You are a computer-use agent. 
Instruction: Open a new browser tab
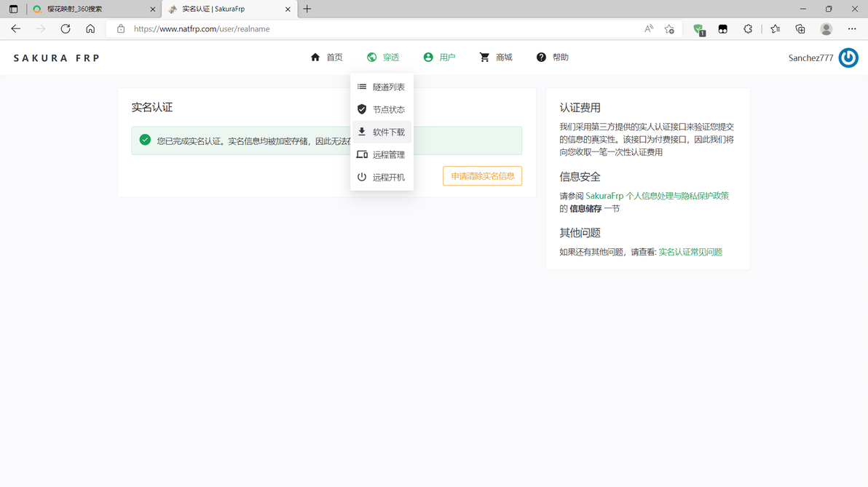pos(307,9)
